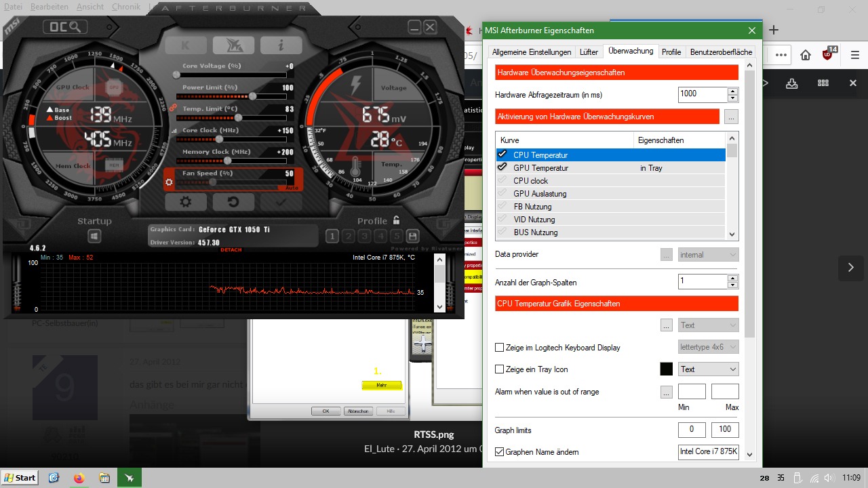Click the link icon beside Temp. Limit

pyautogui.click(x=173, y=108)
